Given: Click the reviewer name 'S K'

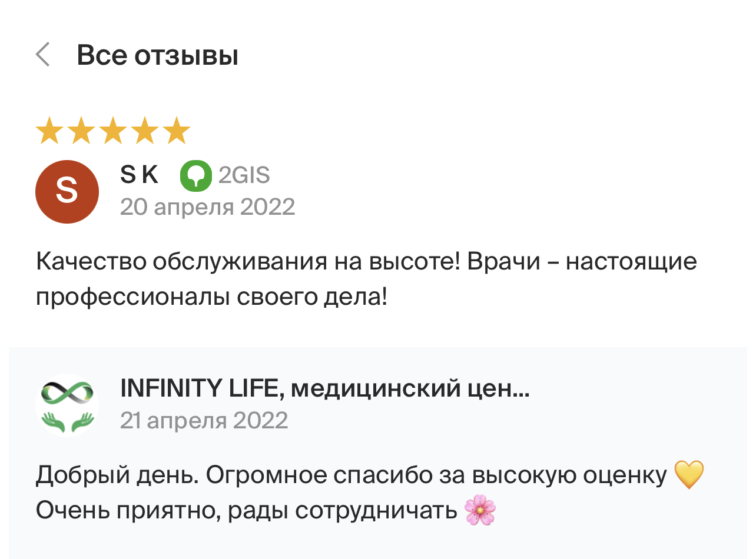Looking at the screenshot, I should (x=139, y=175).
